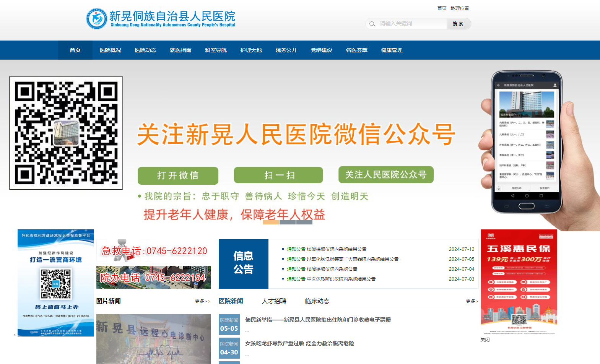
Task: Close the right 五溪惠民保 ad via 关闭
Action: (x=485, y=340)
